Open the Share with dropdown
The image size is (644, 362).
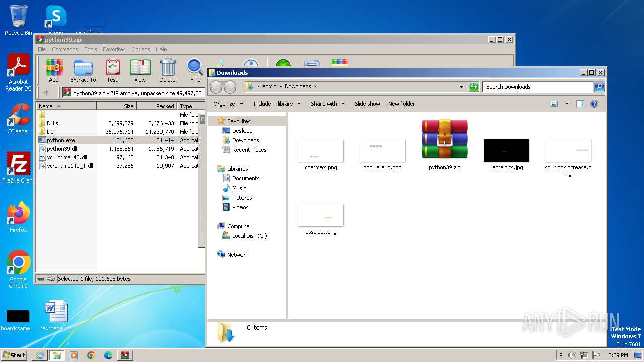328,104
